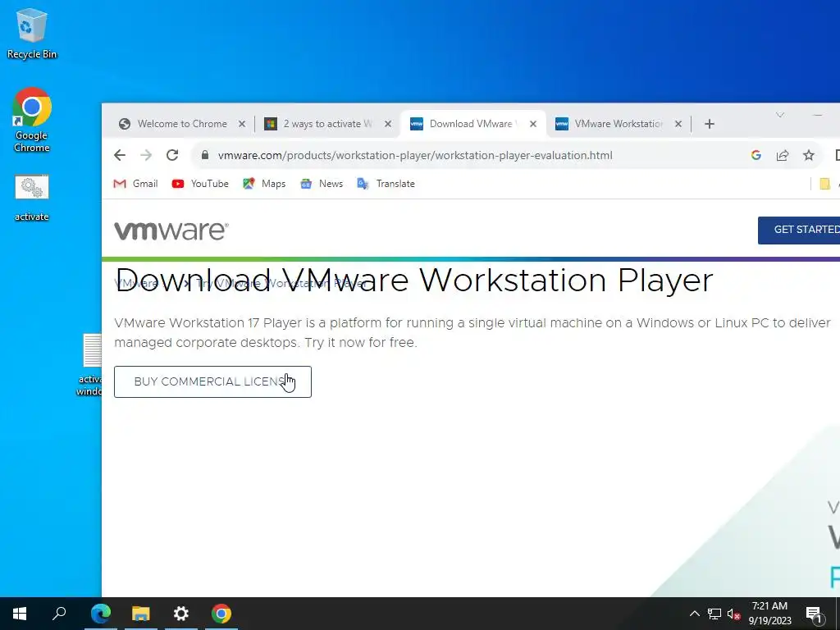Launch Microsoft Edge from taskbar

click(101, 614)
